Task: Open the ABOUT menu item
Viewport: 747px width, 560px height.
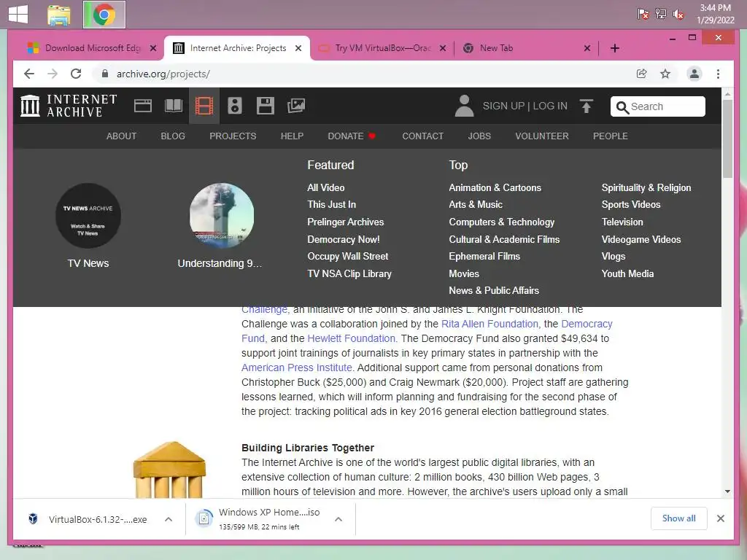Action: coord(122,136)
